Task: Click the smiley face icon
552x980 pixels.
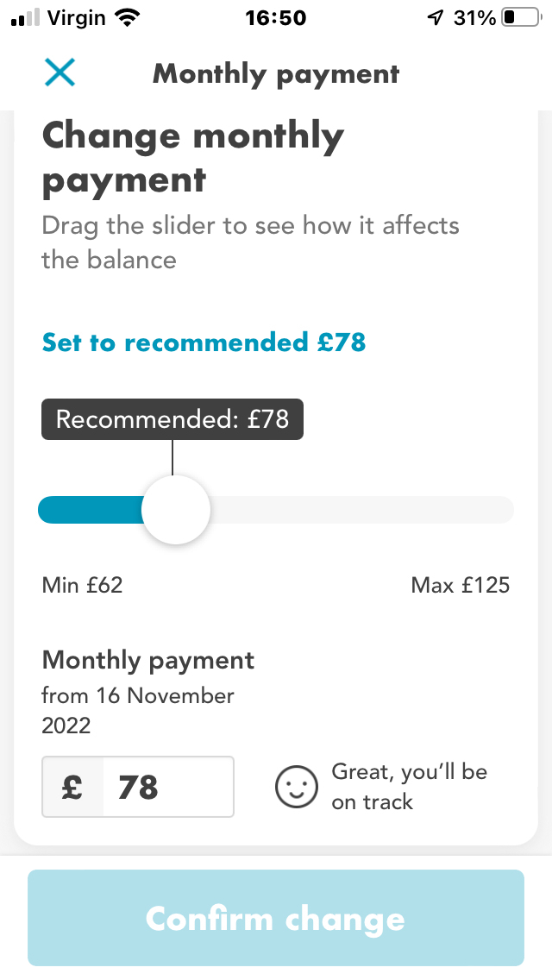Action: coord(296,787)
